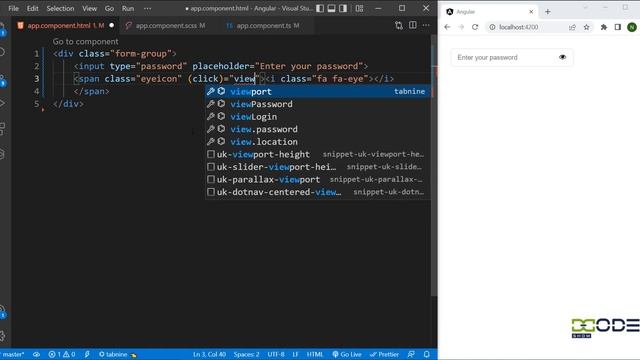Close the Angular browser tab
Viewport: 640px width, 360px height.
point(531,12)
